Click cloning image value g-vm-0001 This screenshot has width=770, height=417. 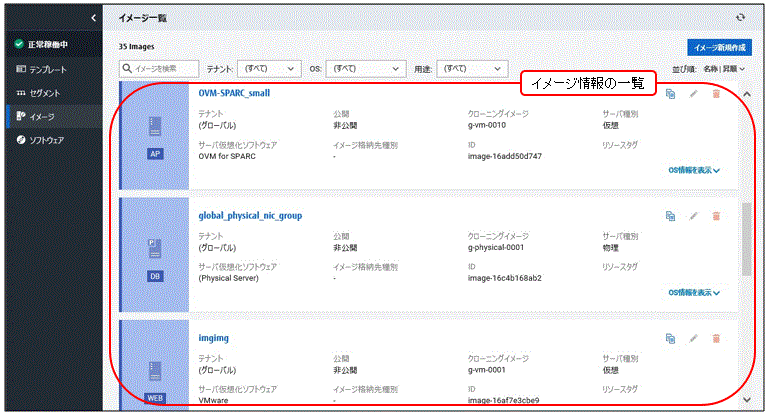tap(487, 370)
